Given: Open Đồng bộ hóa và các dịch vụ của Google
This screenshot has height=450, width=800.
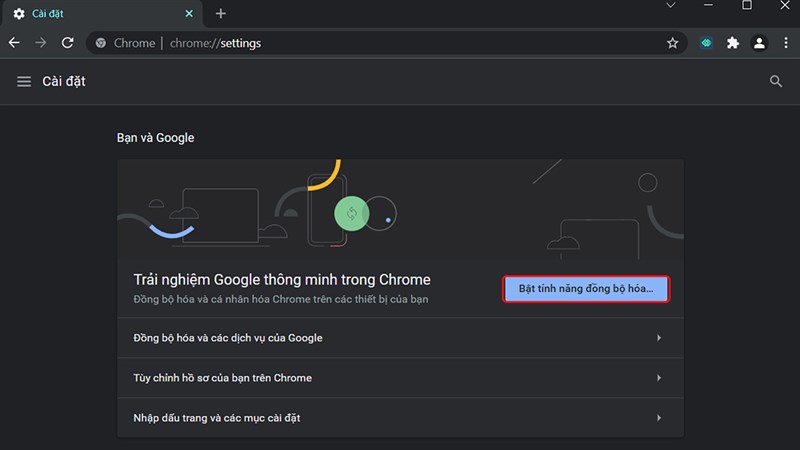Looking at the screenshot, I should coord(401,338).
